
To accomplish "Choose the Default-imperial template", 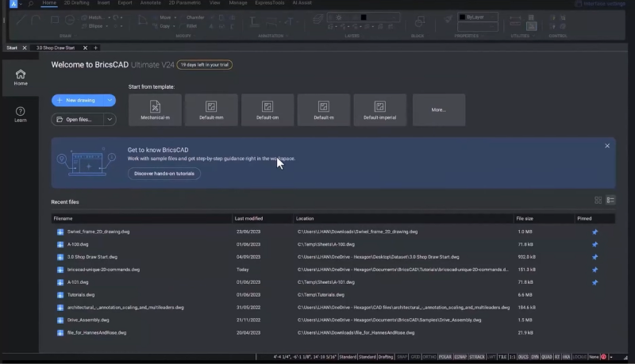I will coord(380,109).
